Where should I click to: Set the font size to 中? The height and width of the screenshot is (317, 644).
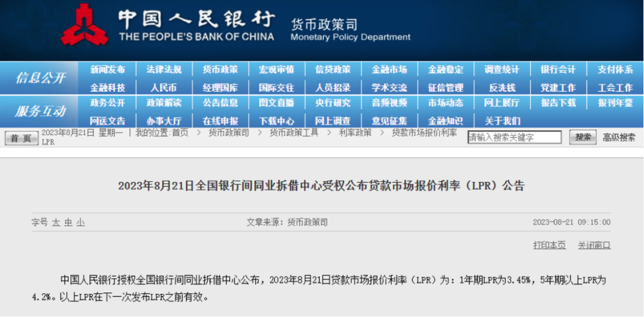coord(68,223)
